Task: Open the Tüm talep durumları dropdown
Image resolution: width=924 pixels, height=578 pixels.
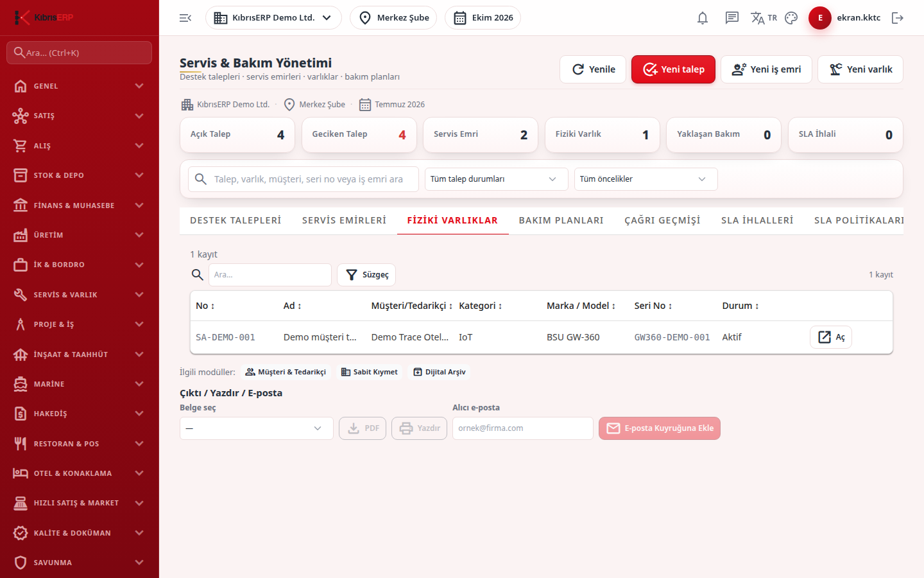Action: [496, 179]
